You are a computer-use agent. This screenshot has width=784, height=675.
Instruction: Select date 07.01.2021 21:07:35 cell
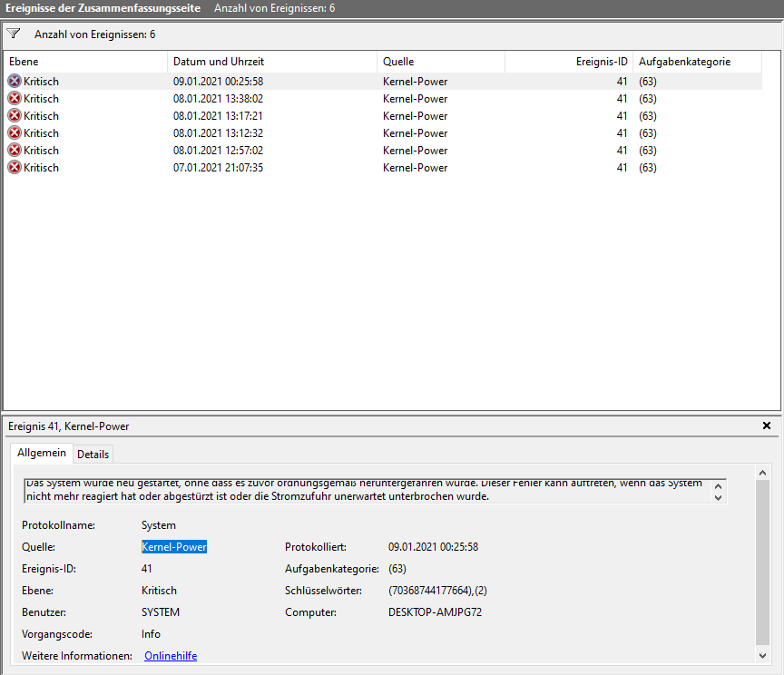click(218, 168)
